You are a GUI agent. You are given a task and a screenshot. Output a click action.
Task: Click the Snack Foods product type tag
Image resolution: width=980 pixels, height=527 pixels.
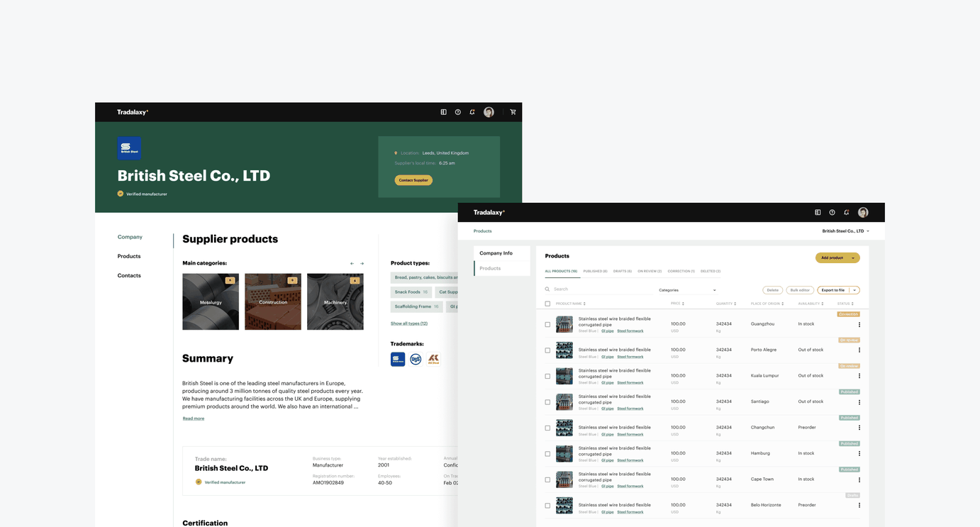click(x=411, y=292)
